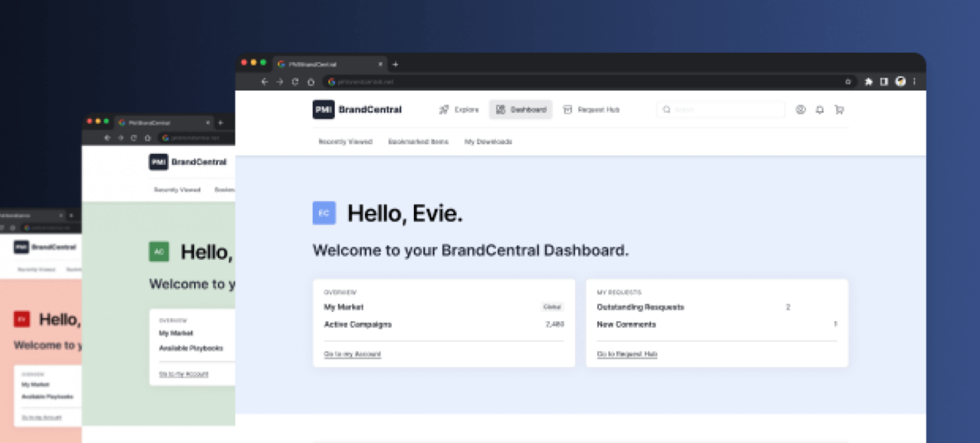Screen dimensions: 980x443
Task: Click My Market in the pink window
Action: (35, 385)
